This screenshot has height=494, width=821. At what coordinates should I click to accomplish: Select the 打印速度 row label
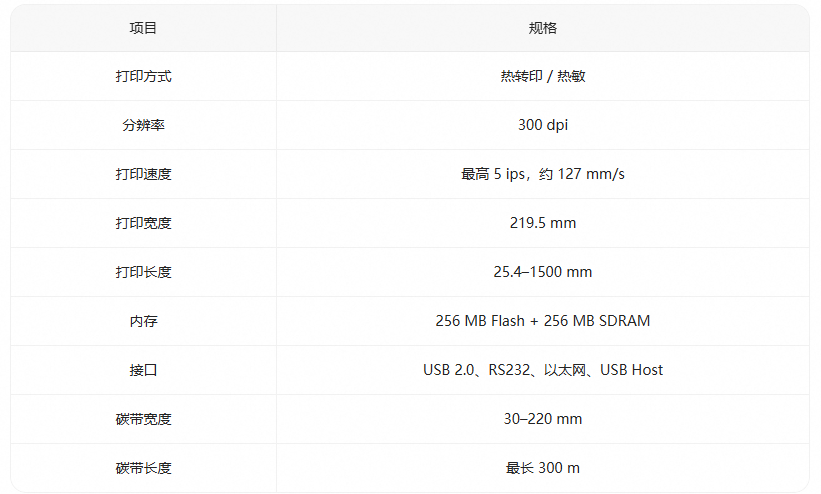click(143, 174)
